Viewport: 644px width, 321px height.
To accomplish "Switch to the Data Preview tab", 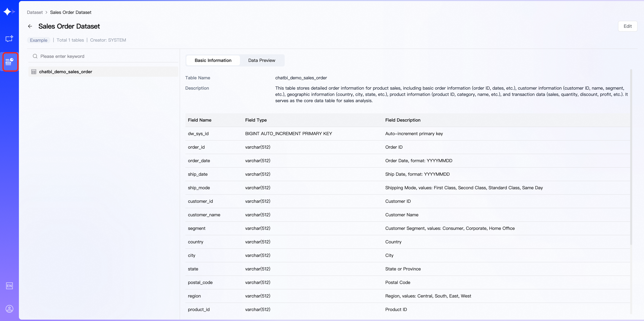I will [x=262, y=60].
